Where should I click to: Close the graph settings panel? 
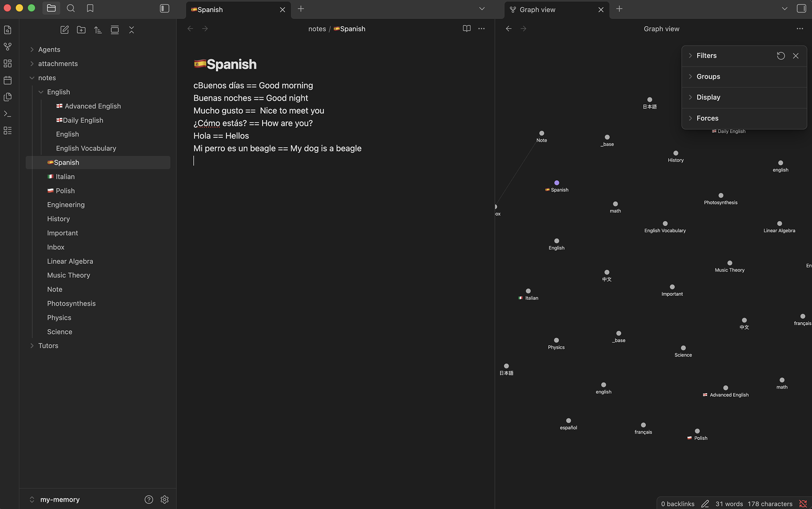click(x=796, y=56)
